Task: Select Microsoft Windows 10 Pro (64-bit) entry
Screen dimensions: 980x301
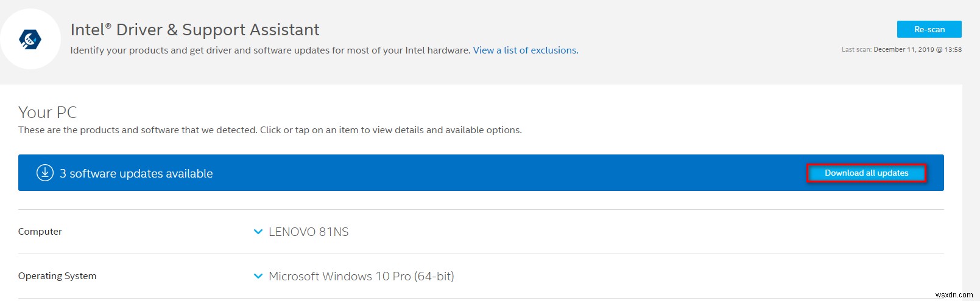Action: pyautogui.click(x=361, y=276)
